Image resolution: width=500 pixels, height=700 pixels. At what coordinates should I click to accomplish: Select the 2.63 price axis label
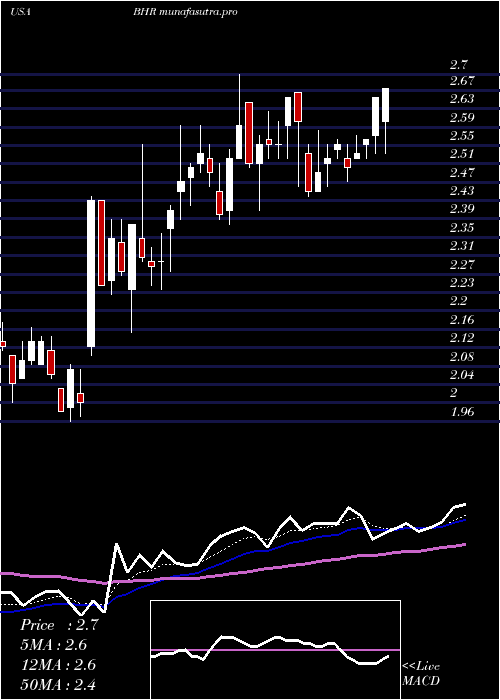pos(462,99)
